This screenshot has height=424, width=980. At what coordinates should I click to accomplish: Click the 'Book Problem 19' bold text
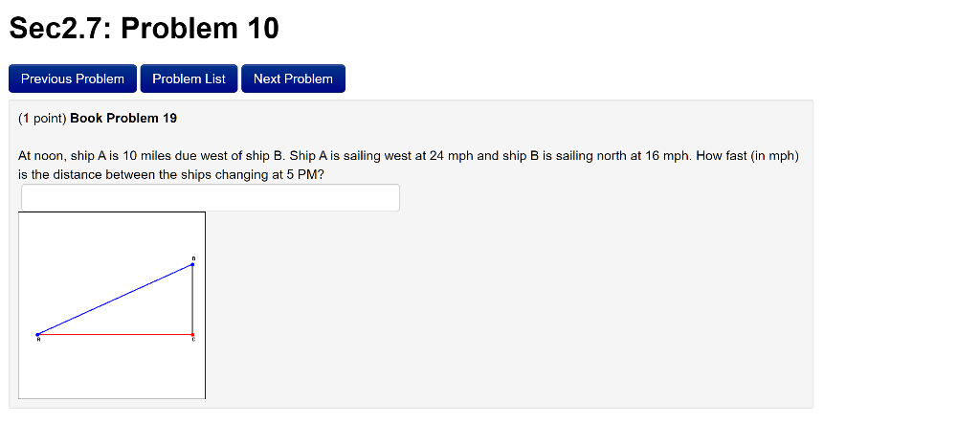pos(123,118)
